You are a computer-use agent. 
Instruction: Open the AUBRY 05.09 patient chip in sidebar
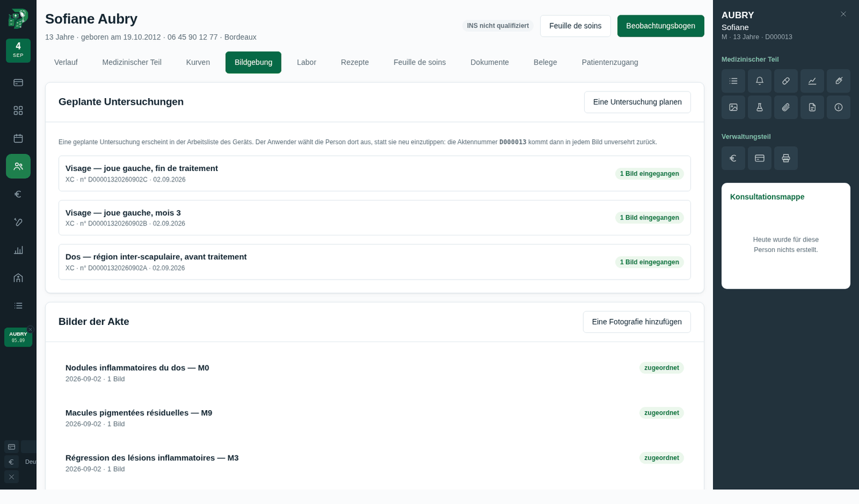[18, 337]
